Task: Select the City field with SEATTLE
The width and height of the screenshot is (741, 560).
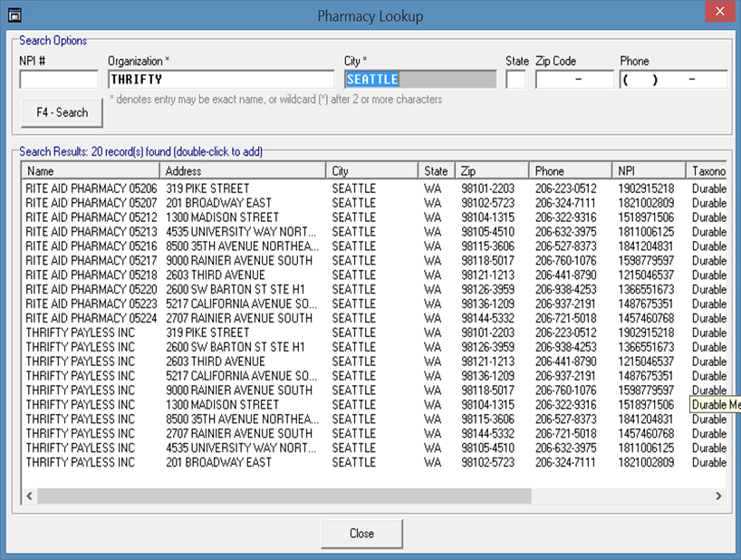Action: [x=419, y=80]
